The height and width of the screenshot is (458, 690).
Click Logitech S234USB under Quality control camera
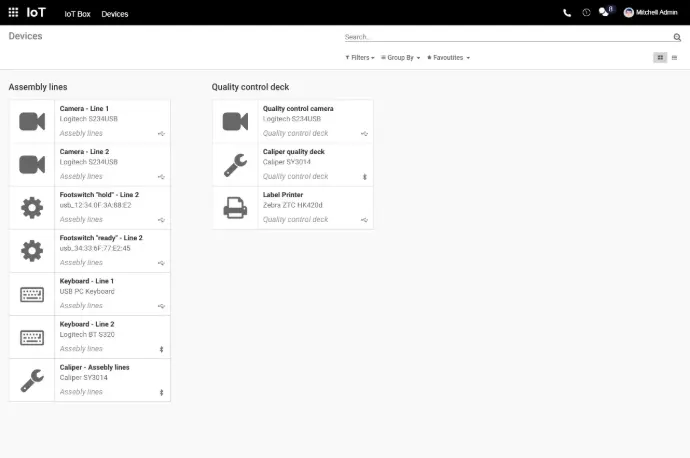[292, 119]
